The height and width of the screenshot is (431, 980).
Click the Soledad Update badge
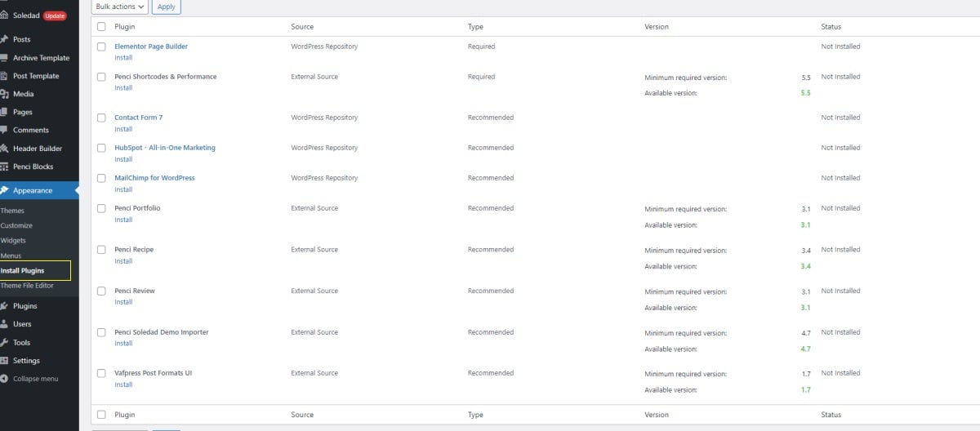55,16
